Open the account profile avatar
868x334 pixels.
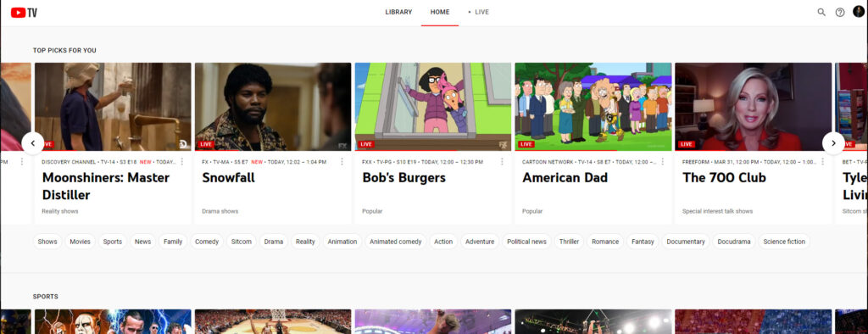tap(858, 12)
